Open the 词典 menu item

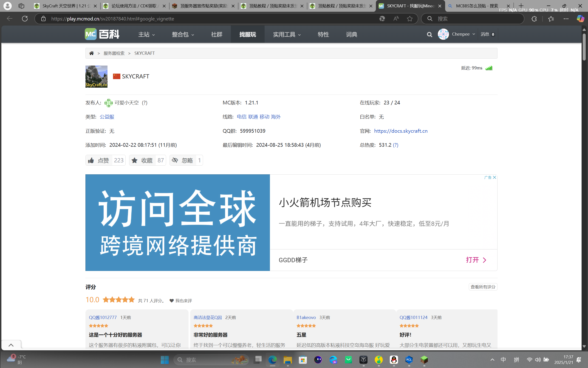[352, 34]
